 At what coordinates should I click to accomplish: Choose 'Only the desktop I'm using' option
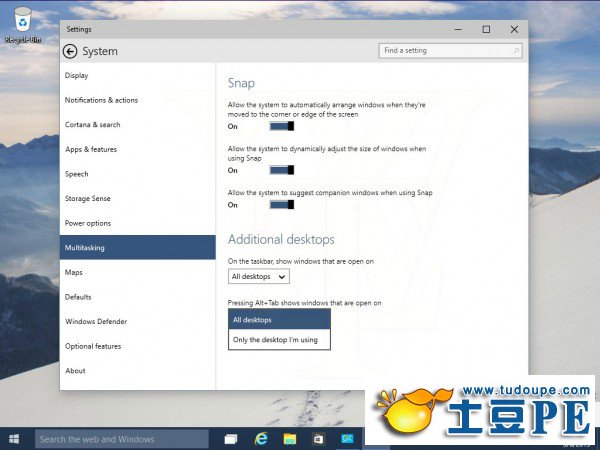(279, 339)
